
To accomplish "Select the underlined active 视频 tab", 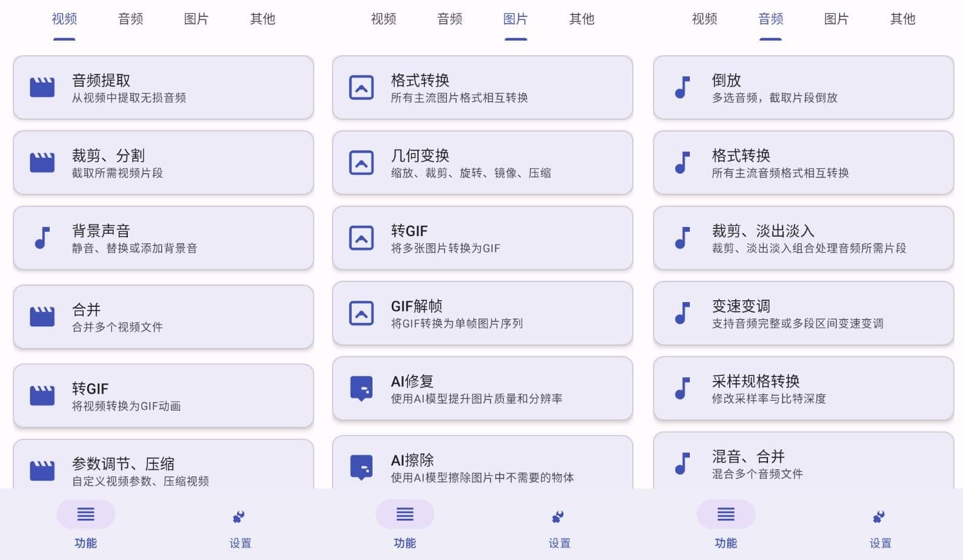I will pos(64,19).
